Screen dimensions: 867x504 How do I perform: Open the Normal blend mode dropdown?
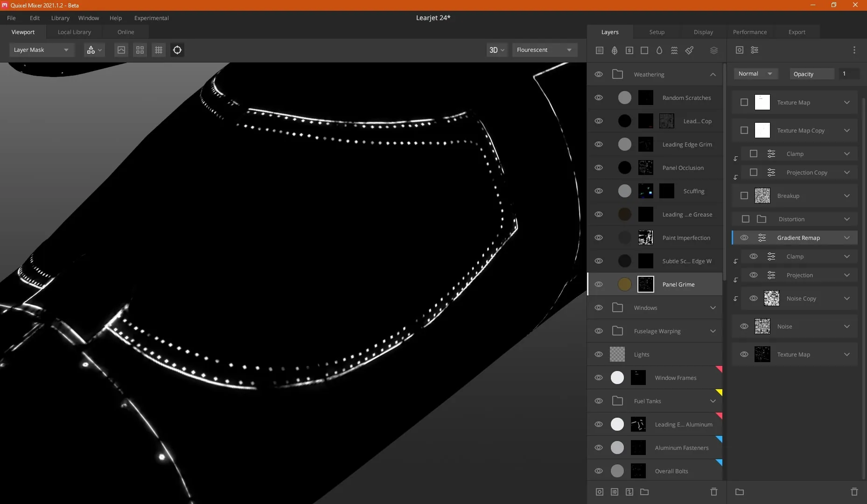tap(755, 74)
